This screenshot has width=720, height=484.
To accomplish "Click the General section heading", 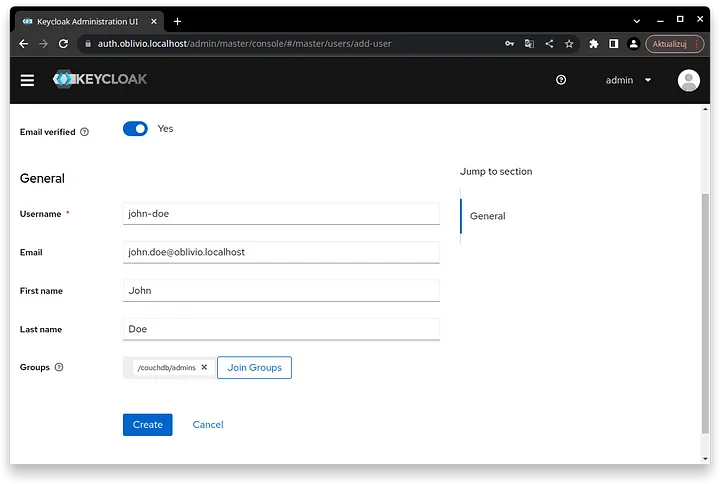I will coord(42,178).
